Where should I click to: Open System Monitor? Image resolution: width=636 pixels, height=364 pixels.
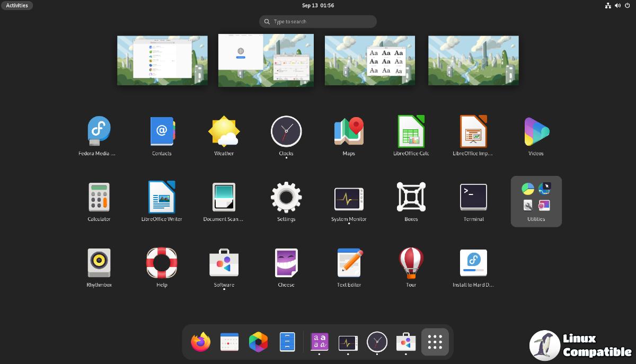pos(348,197)
